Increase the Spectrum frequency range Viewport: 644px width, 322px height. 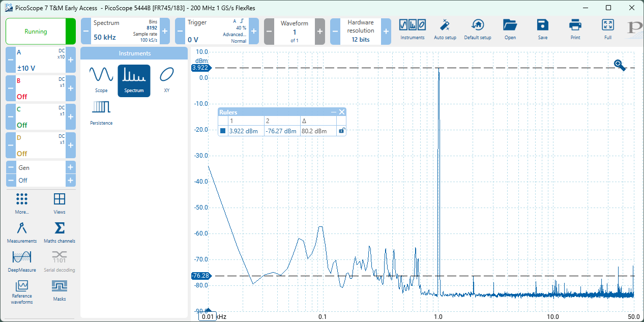coord(165,32)
